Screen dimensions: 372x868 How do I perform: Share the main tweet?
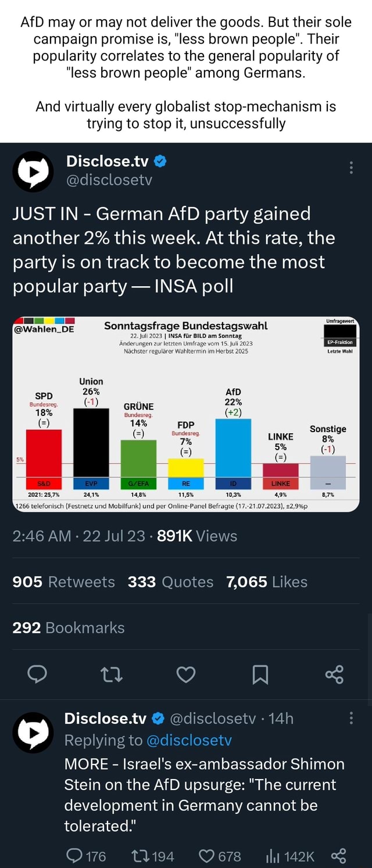coord(334,674)
